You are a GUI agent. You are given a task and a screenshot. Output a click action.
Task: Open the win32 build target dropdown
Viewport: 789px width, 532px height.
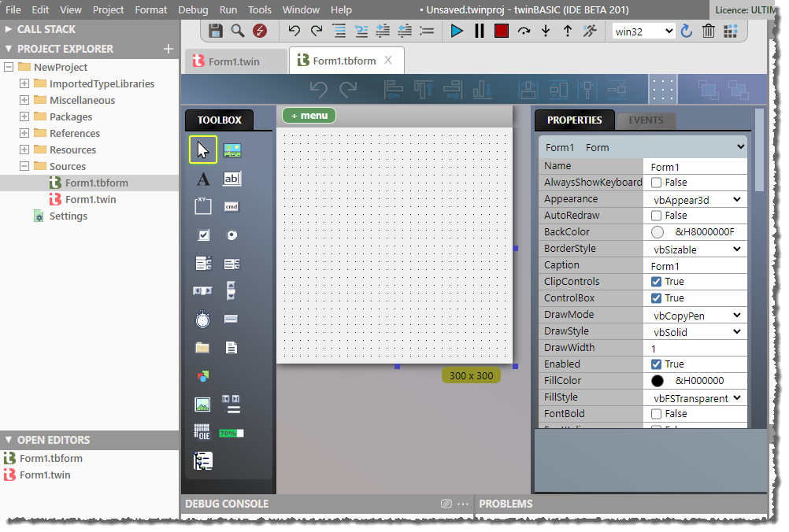(643, 31)
